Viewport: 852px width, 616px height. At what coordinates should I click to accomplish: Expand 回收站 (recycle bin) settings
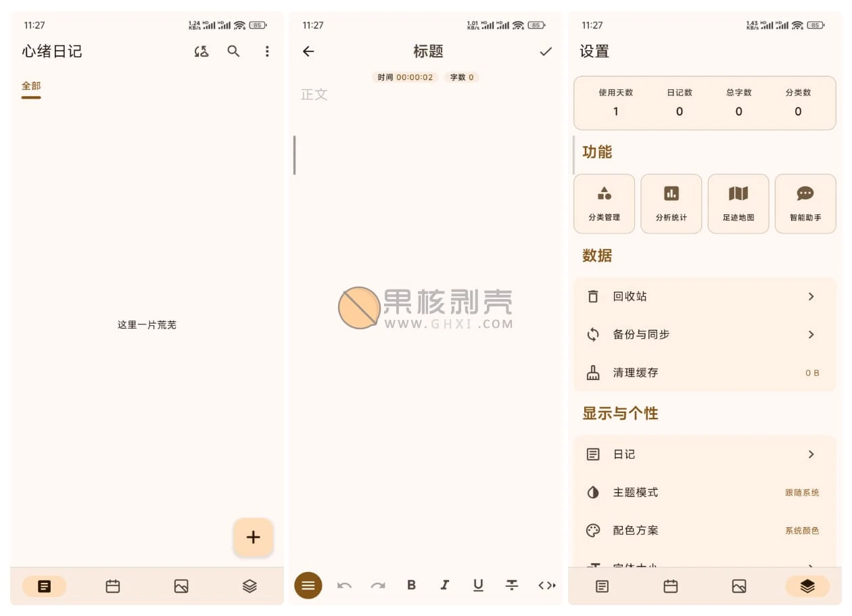(x=705, y=296)
